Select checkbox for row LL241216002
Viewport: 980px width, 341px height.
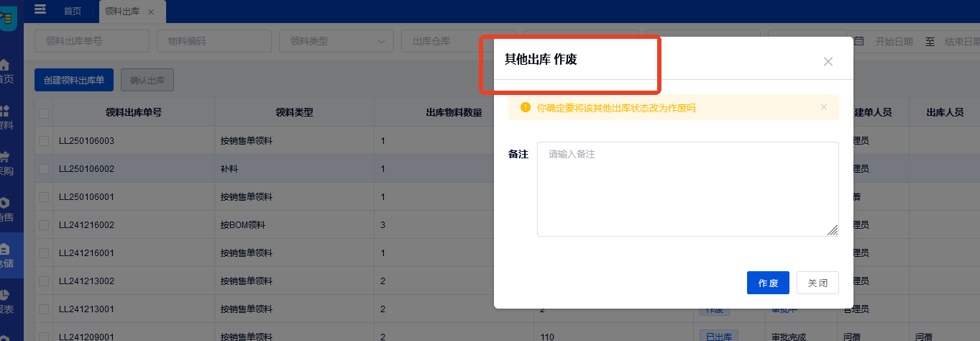[45, 225]
